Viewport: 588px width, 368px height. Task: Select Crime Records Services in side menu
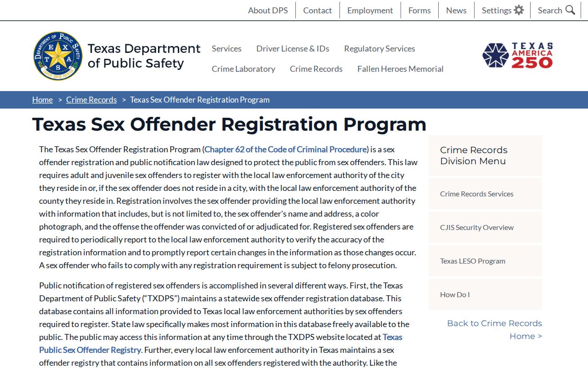coord(485,194)
